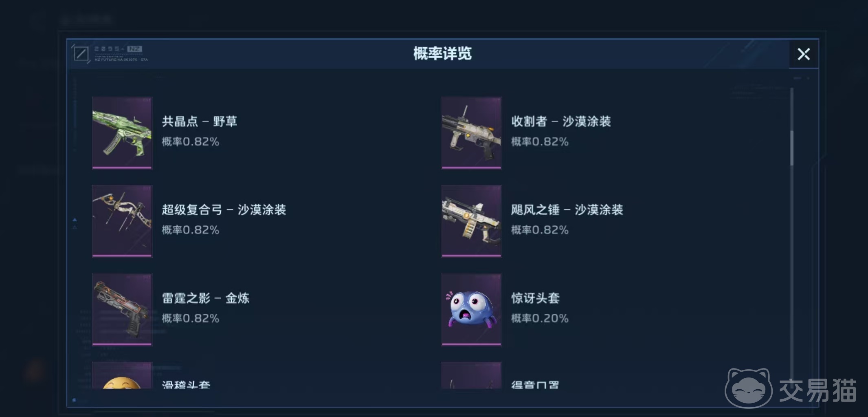Select the 雷霆之影 – 金炼 pistol icon

[x=122, y=310]
